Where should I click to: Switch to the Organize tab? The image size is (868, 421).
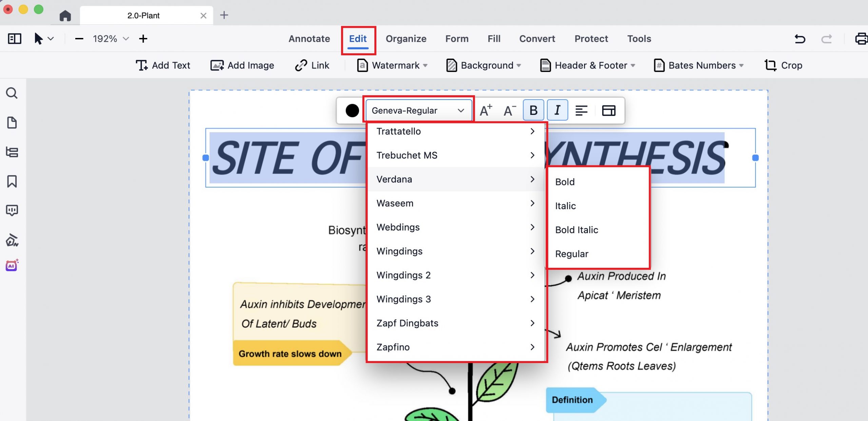click(x=406, y=39)
